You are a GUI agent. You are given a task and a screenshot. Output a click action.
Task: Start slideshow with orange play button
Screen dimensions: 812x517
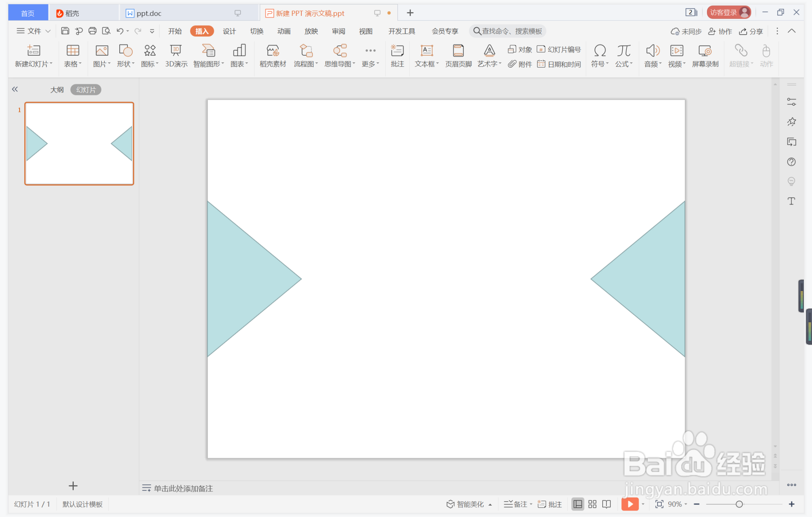pos(630,504)
